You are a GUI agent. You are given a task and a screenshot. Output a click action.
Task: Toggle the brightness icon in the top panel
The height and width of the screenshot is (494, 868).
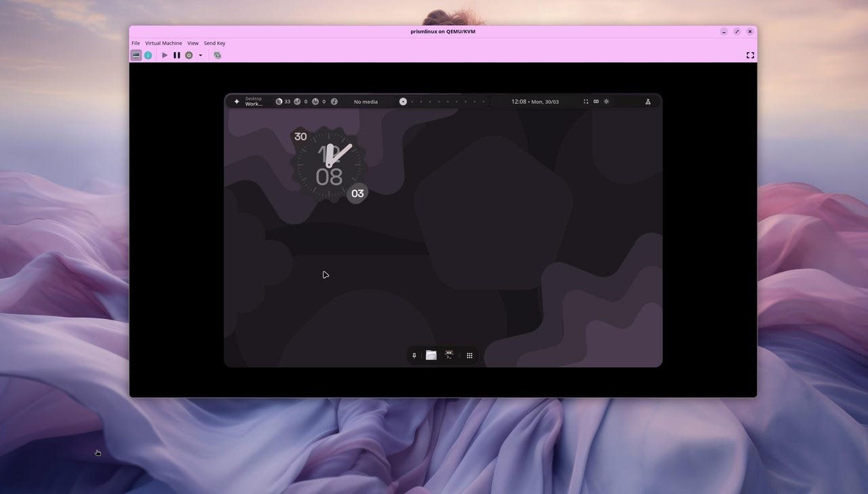606,101
